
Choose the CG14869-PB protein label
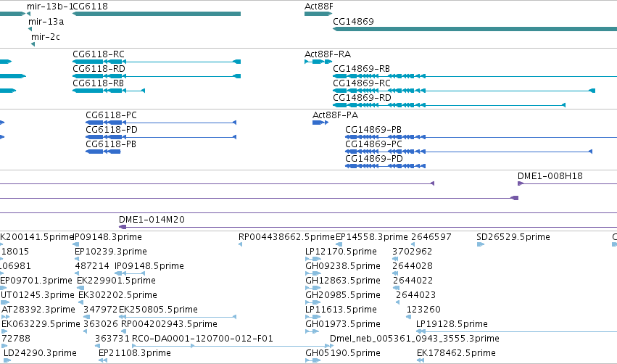click(373, 130)
